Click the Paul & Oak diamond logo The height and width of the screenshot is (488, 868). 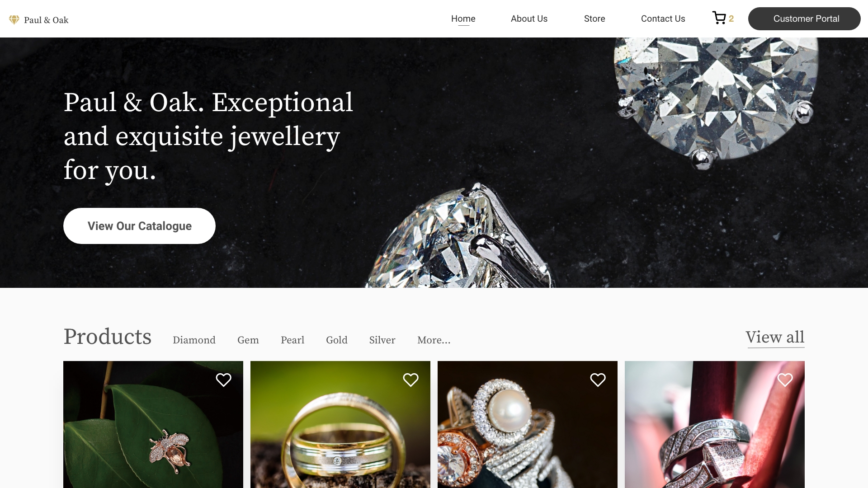14,19
